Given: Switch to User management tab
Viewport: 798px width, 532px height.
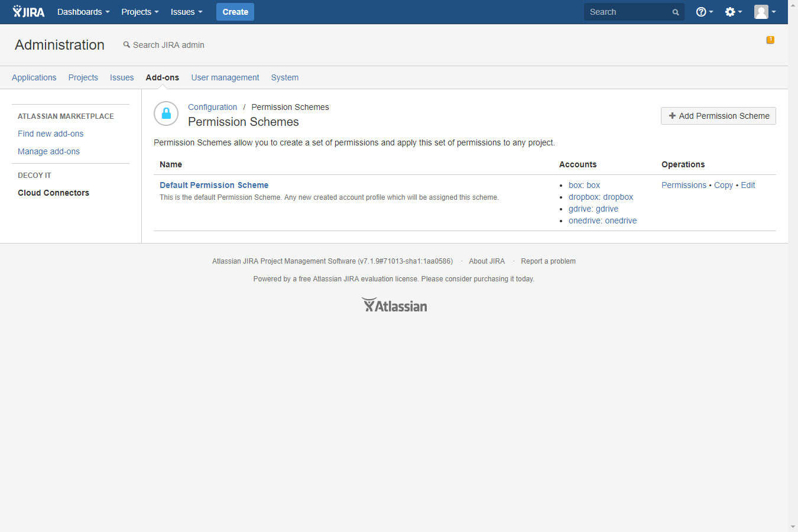Looking at the screenshot, I should point(225,77).
